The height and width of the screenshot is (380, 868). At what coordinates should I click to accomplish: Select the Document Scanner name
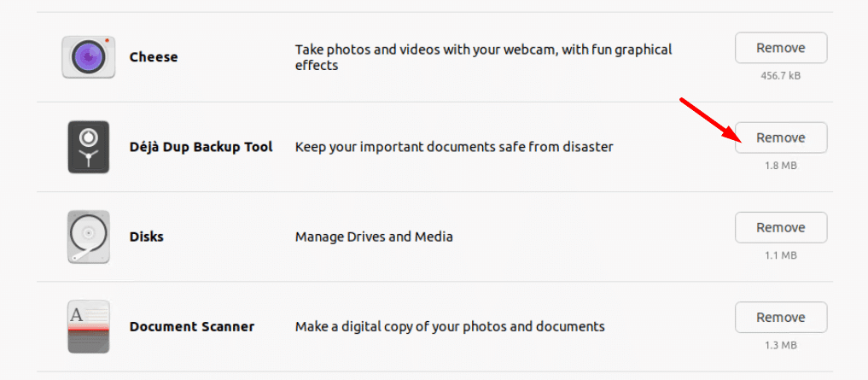191,327
